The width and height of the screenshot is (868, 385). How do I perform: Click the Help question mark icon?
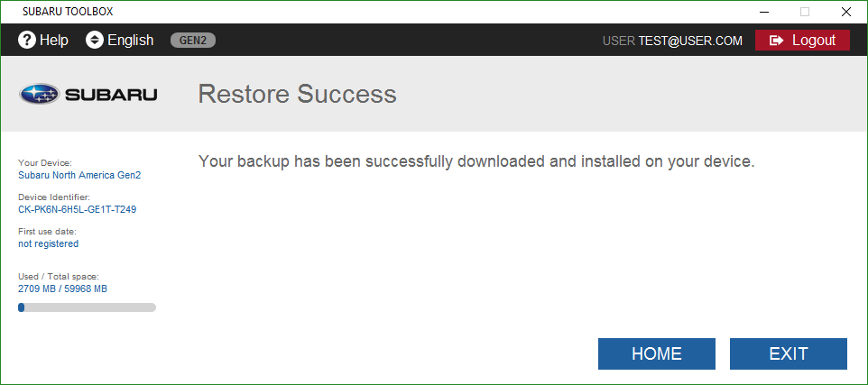pos(26,40)
